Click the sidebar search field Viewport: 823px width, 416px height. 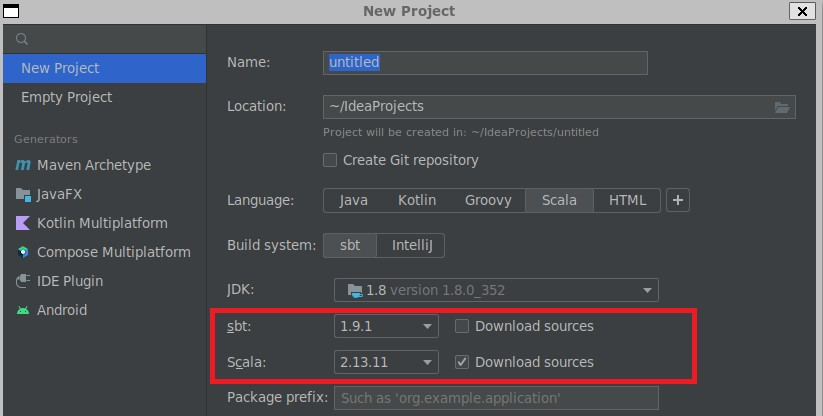104,39
